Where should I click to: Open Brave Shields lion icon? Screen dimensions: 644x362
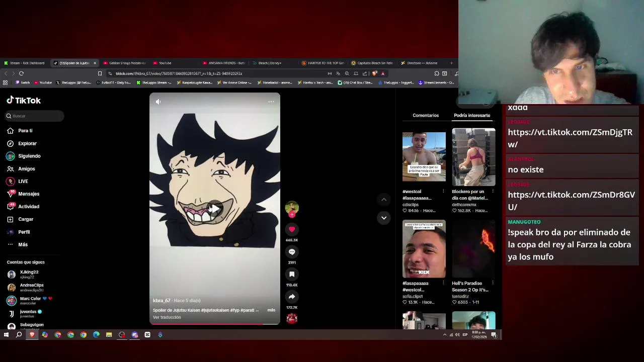coord(374,73)
